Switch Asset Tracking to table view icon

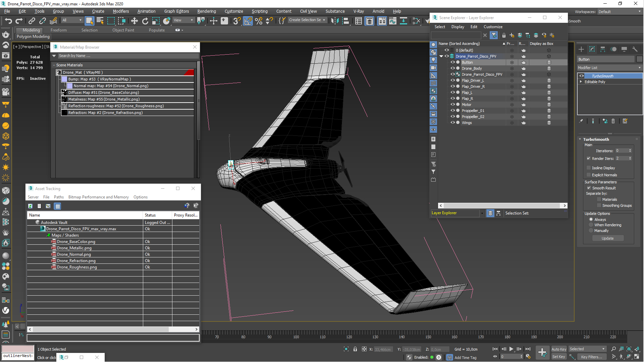tap(58, 206)
